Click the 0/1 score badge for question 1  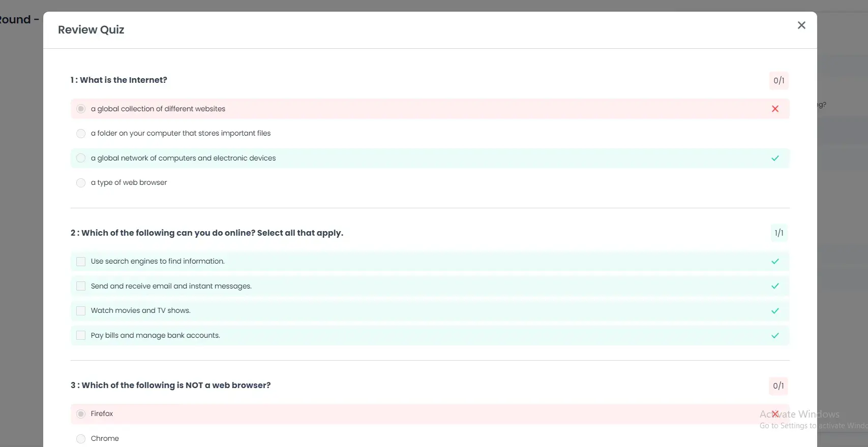click(x=779, y=80)
